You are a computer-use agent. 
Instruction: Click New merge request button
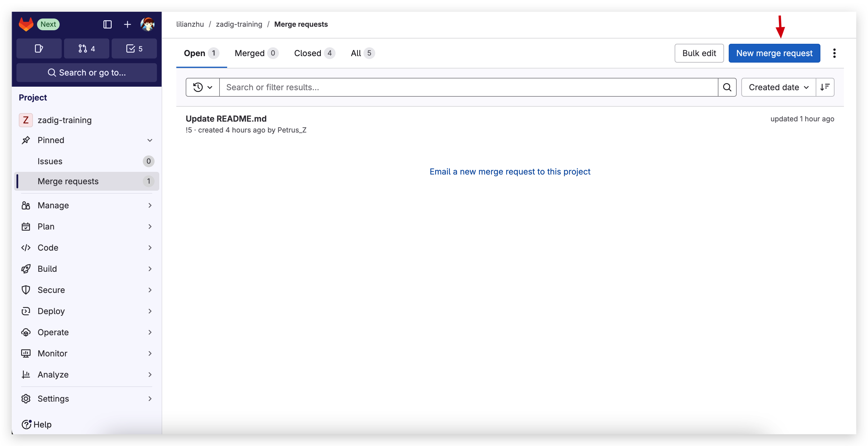[774, 53]
